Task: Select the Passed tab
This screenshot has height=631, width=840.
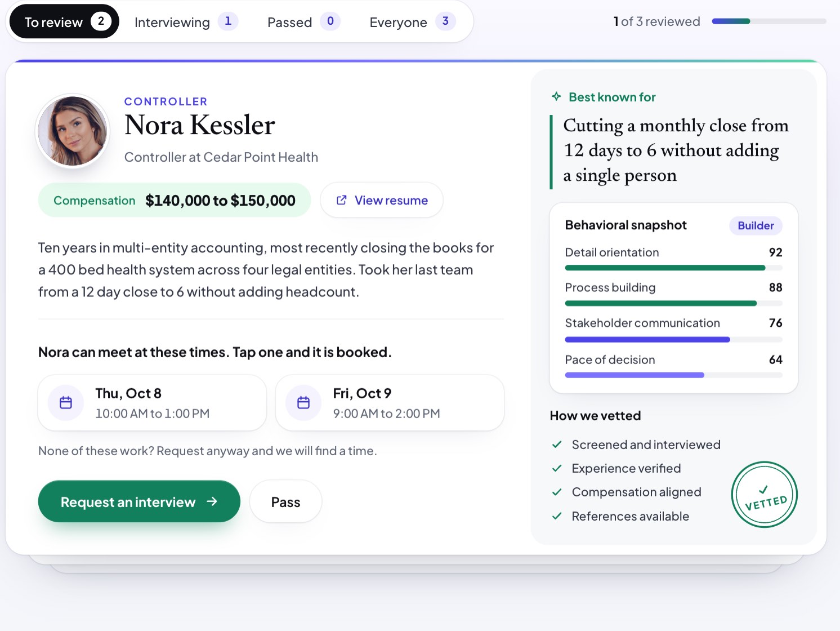Action: click(303, 22)
